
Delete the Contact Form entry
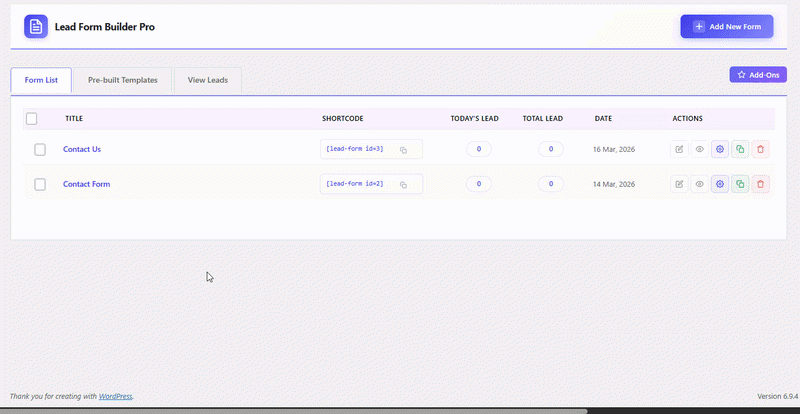761,184
